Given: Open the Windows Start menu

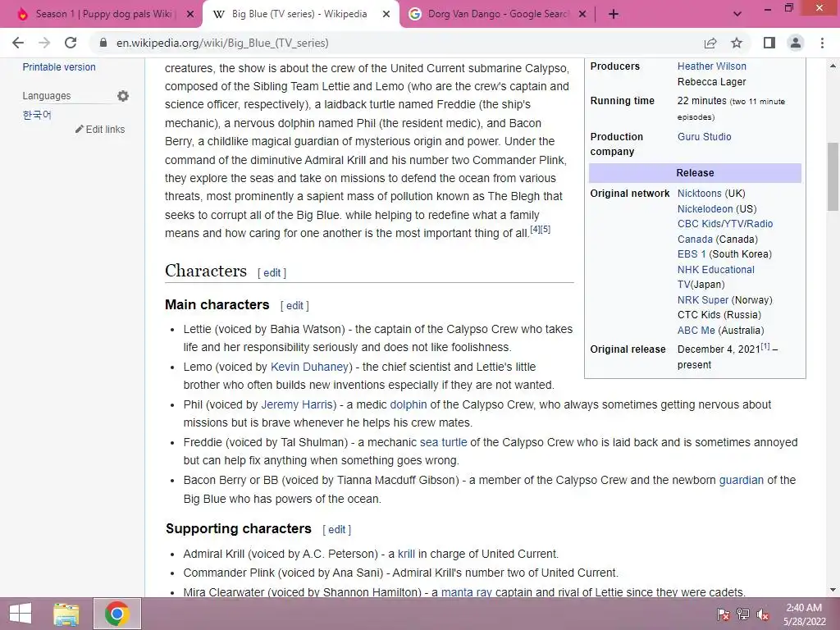Looking at the screenshot, I should click(x=21, y=614).
